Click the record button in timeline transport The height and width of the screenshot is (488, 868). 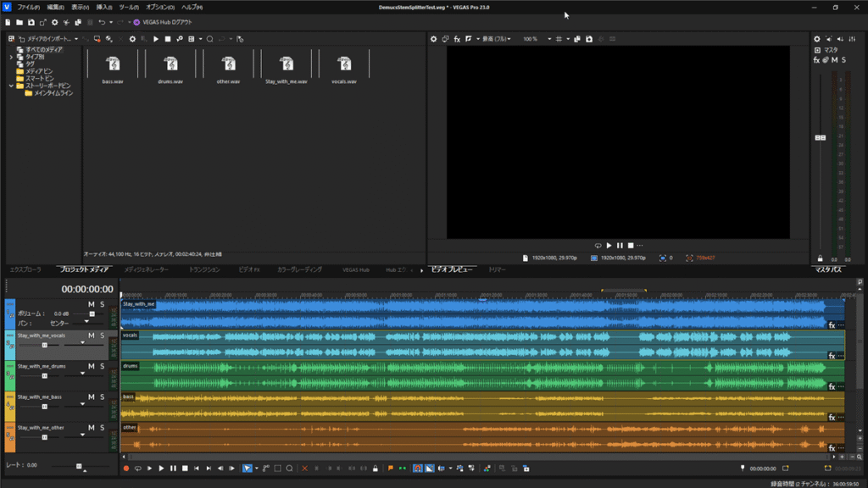tap(126, 469)
